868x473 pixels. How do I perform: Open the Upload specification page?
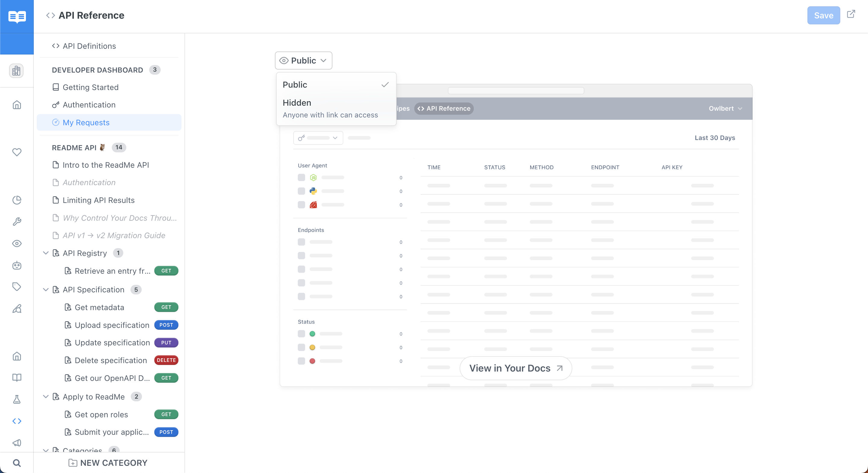point(112,325)
